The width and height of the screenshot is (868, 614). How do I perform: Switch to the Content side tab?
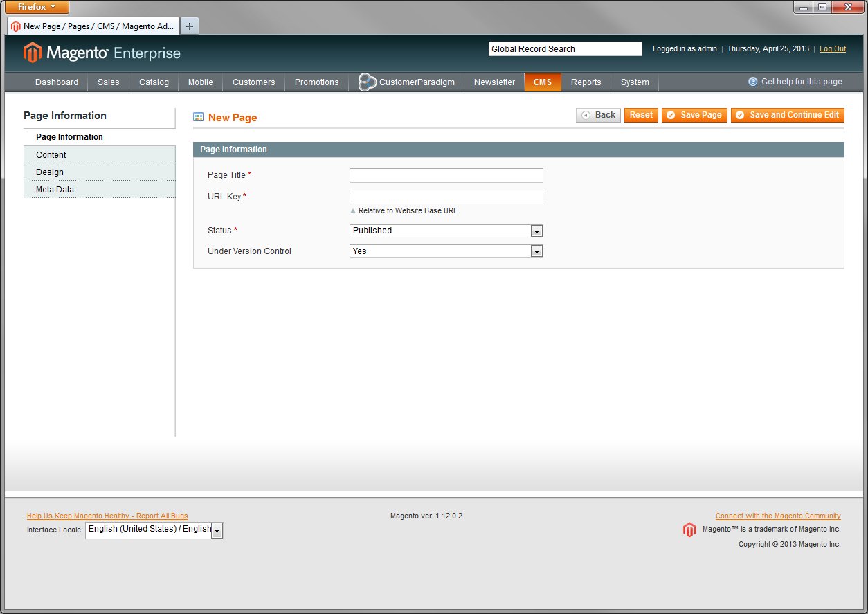point(100,154)
